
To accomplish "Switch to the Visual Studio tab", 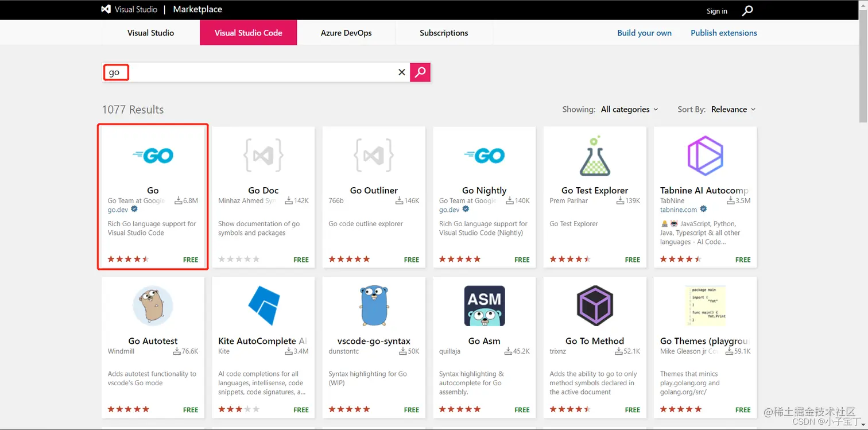I will tap(150, 33).
